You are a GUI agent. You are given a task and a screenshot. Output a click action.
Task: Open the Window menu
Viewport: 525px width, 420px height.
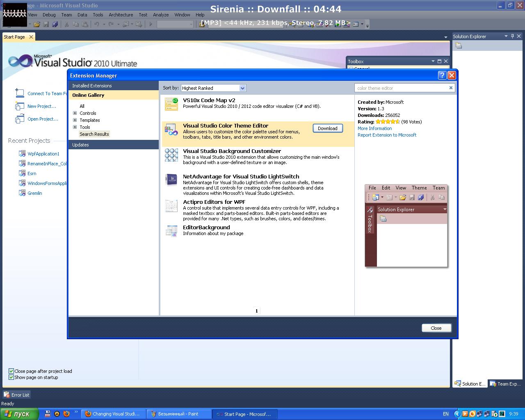click(x=182, y=15)
